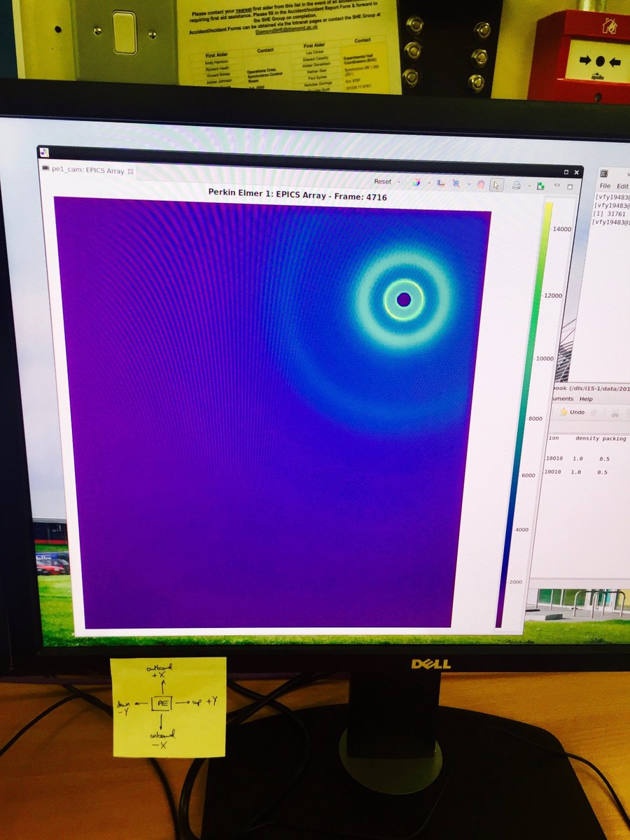Screen dimensions: 630x840
Task: Select the arrow pointer tool
Action: [x=496, y=185]
